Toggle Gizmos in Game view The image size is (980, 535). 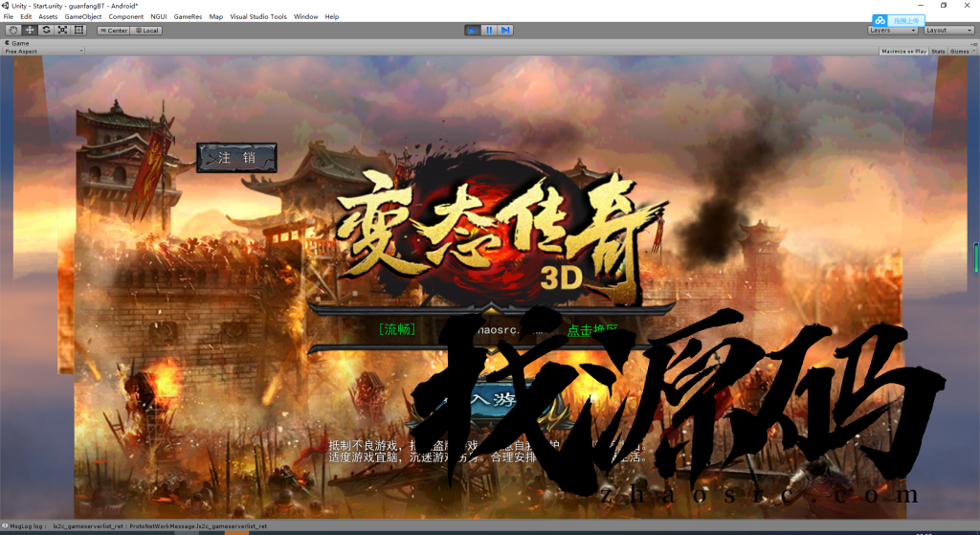(x=959, y=52)
